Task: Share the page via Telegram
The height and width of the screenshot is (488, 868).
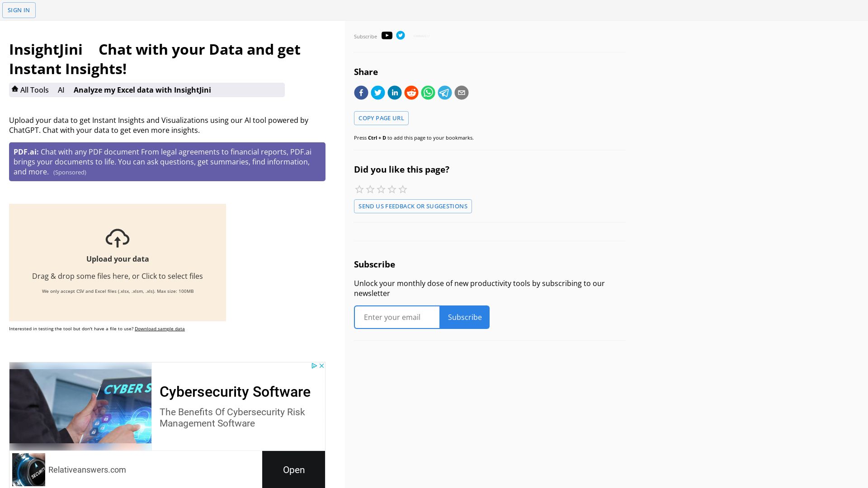Action: [444, 92]
